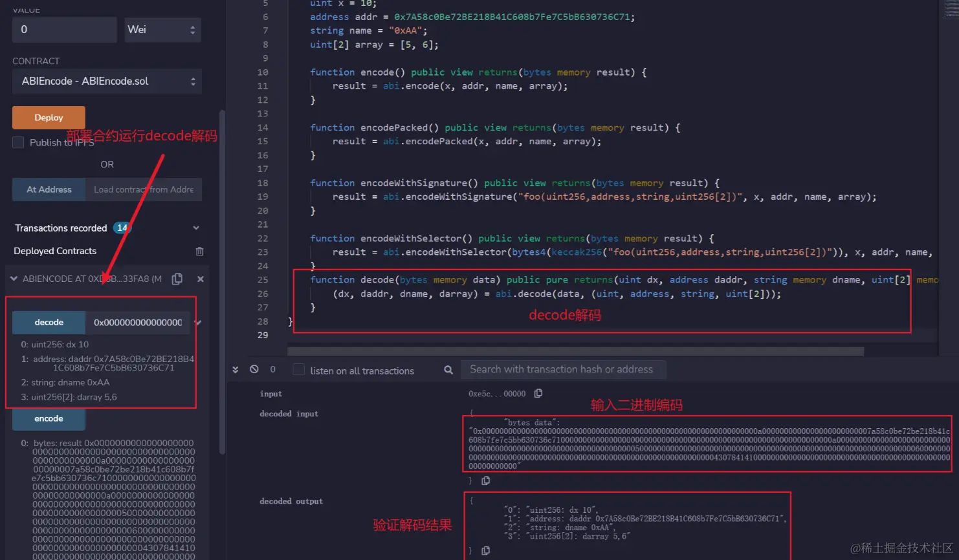Click the Transactions recorded count badge 14

click(x=122, y=228)
